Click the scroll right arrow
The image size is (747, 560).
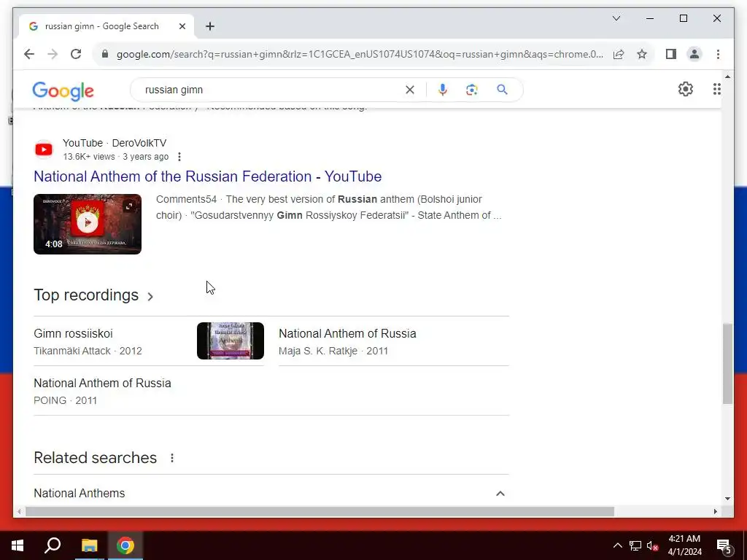[x=715, y=511]
